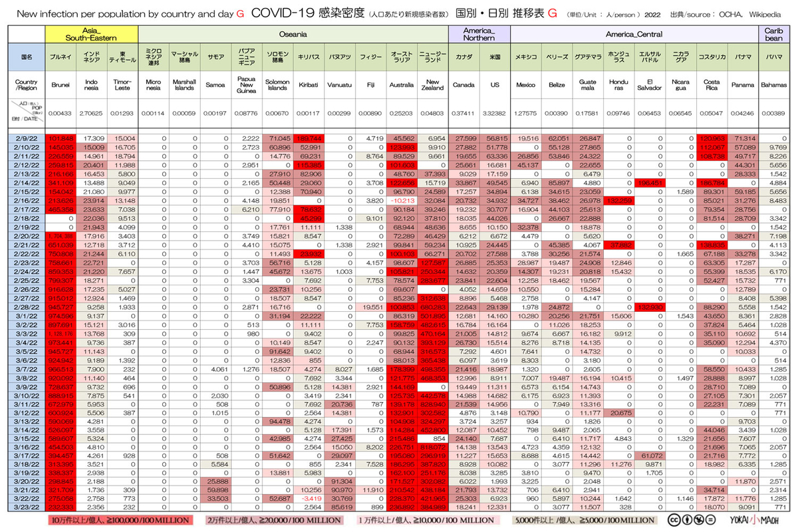Image resolution: width=798 pixels, height=532 pixels.
Task: Click Mexico population value 1.27575
Action: 525,114
